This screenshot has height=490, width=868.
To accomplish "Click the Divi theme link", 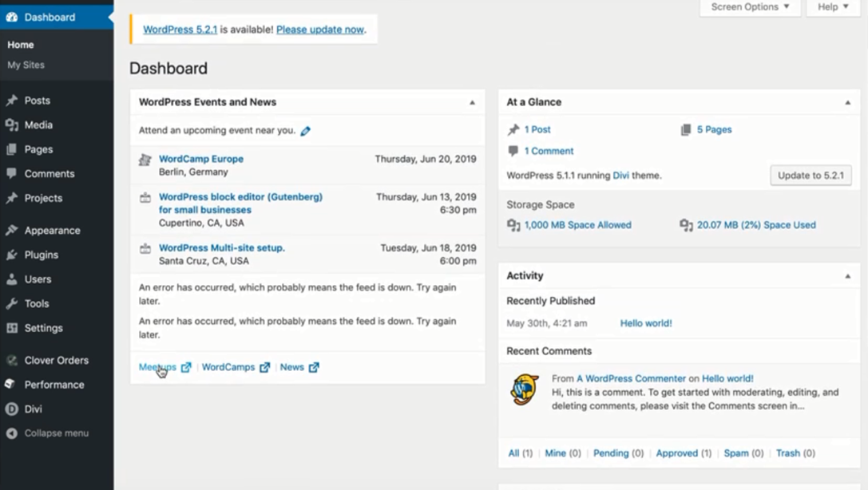I will [620, 176].
